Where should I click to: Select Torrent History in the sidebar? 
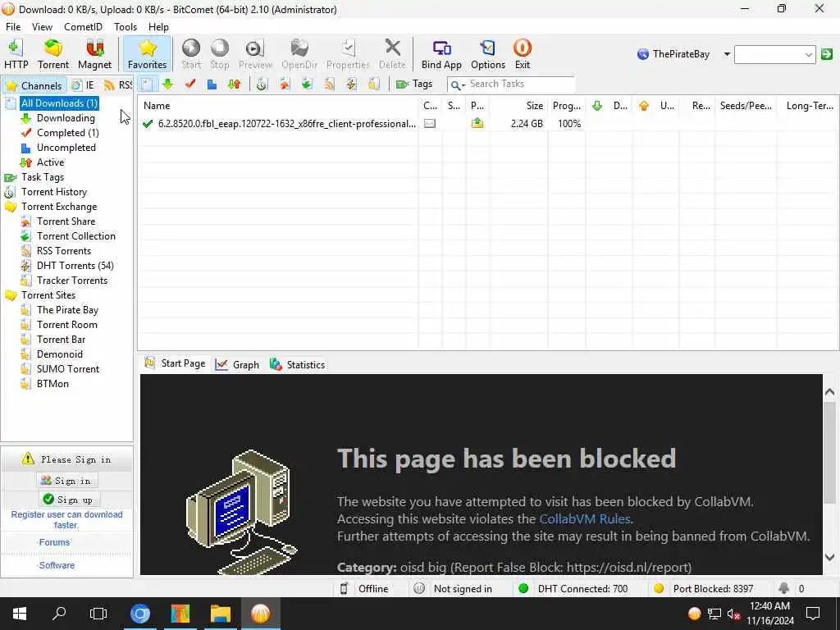(x=53, y=192)
